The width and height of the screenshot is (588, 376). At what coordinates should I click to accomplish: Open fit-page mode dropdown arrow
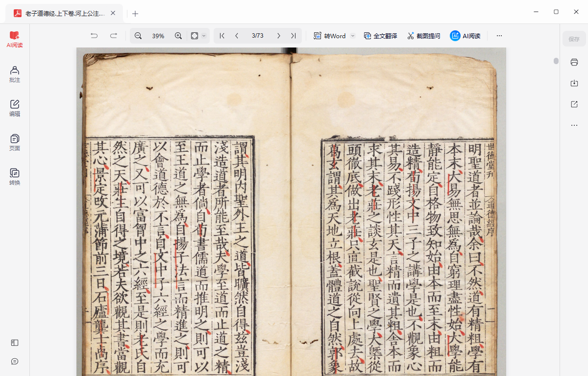tap(204, 36)
